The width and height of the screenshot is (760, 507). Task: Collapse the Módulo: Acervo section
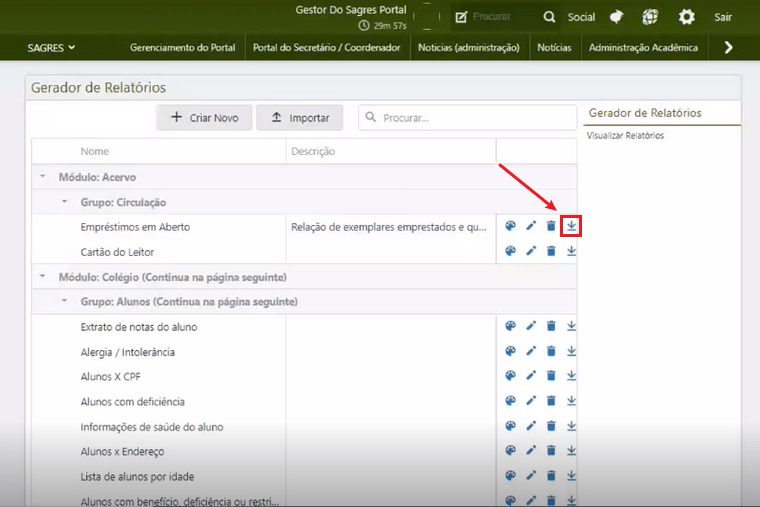pos(43,176)
